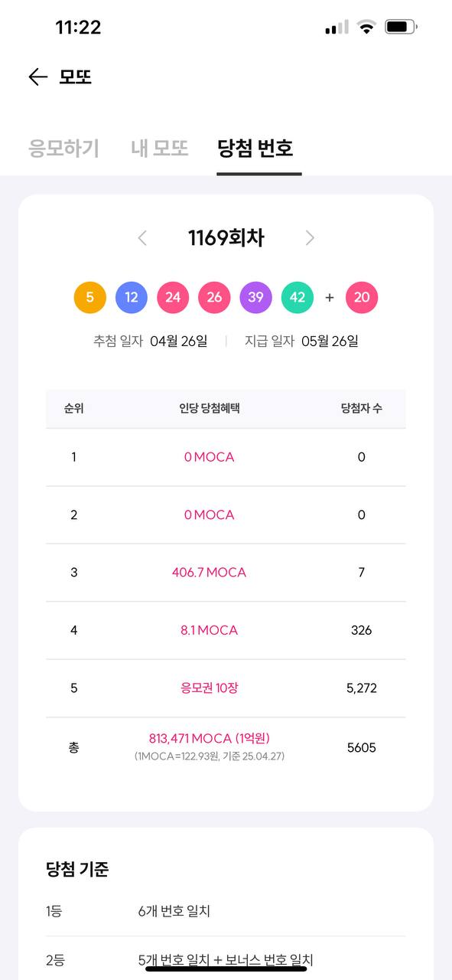Switch to the 내 모또 tab
The image size is (452, 980).
(x=160, y=148)
